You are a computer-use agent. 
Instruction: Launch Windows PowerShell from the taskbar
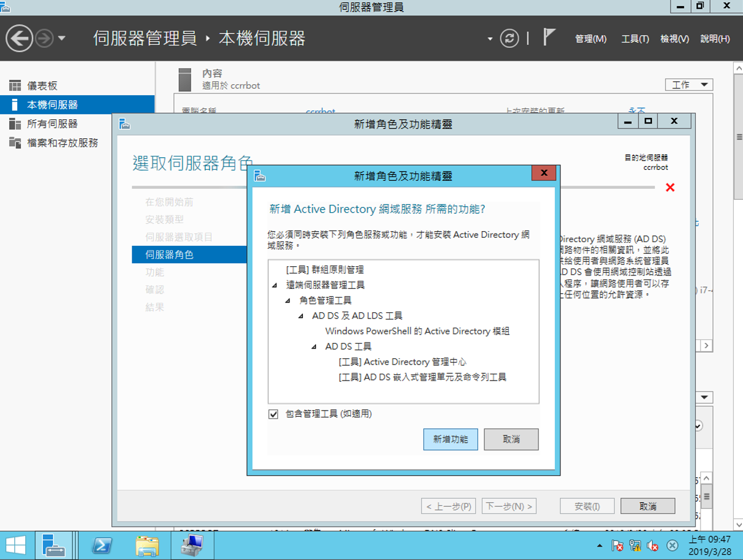(x=101, y=545)
